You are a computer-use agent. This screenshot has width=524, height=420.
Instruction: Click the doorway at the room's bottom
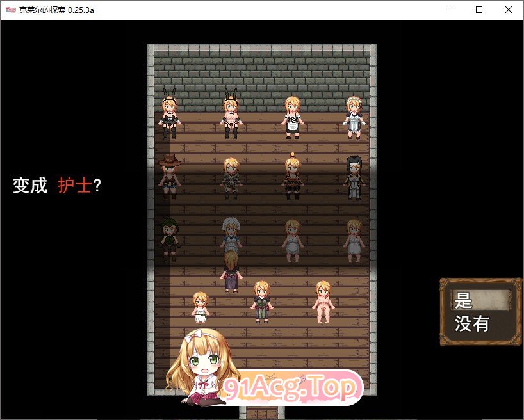262,412
